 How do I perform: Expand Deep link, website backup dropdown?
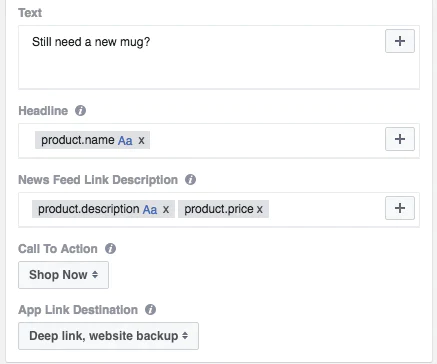pyautogui.click(x=108, y=336)
